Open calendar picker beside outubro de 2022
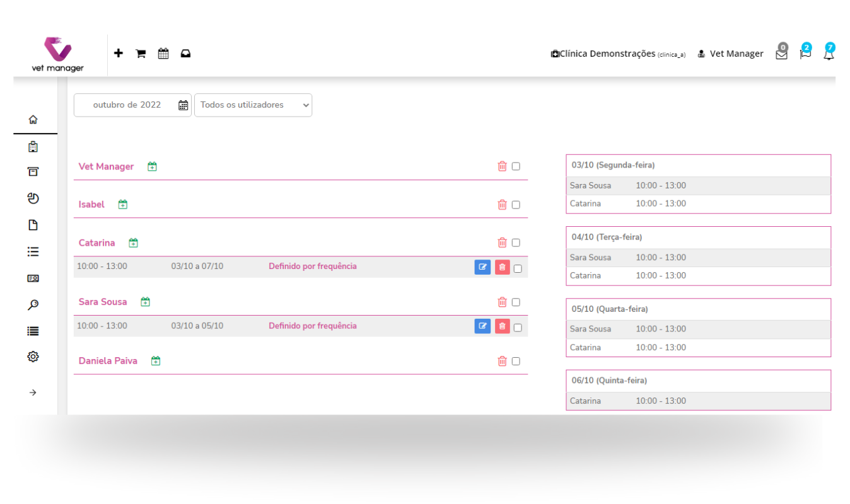 coord(183,105)
